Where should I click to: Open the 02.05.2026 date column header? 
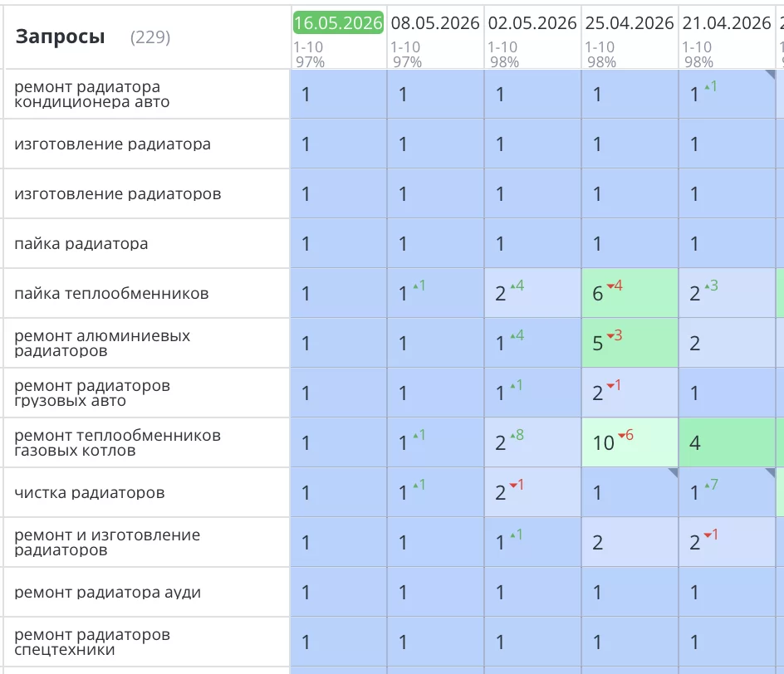[x=532, y=23]
